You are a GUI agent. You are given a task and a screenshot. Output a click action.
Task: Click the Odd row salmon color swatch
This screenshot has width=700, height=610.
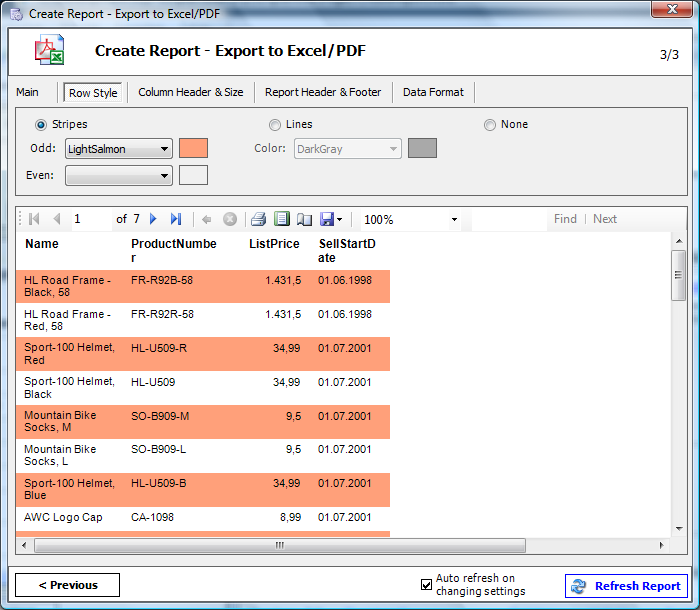193,148
